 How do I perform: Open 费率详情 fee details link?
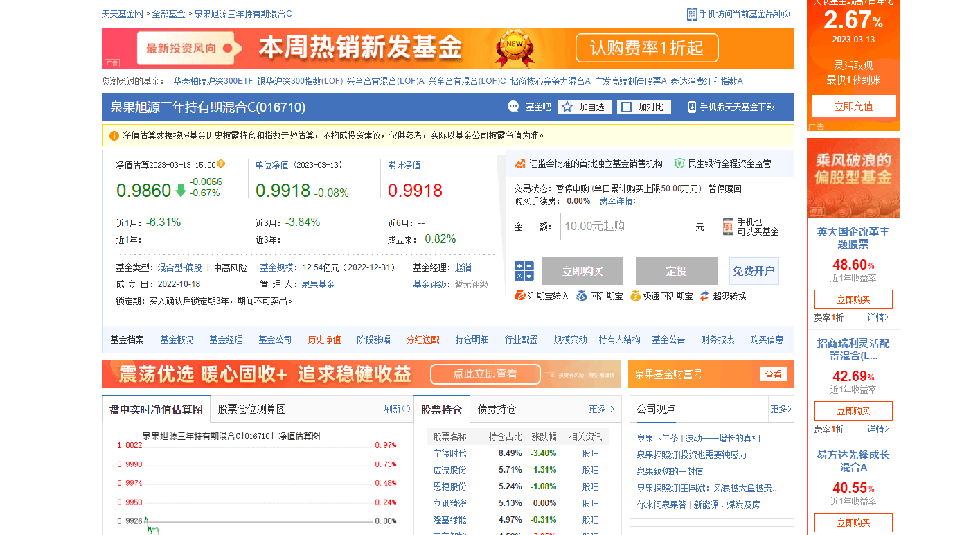[618, 201]
